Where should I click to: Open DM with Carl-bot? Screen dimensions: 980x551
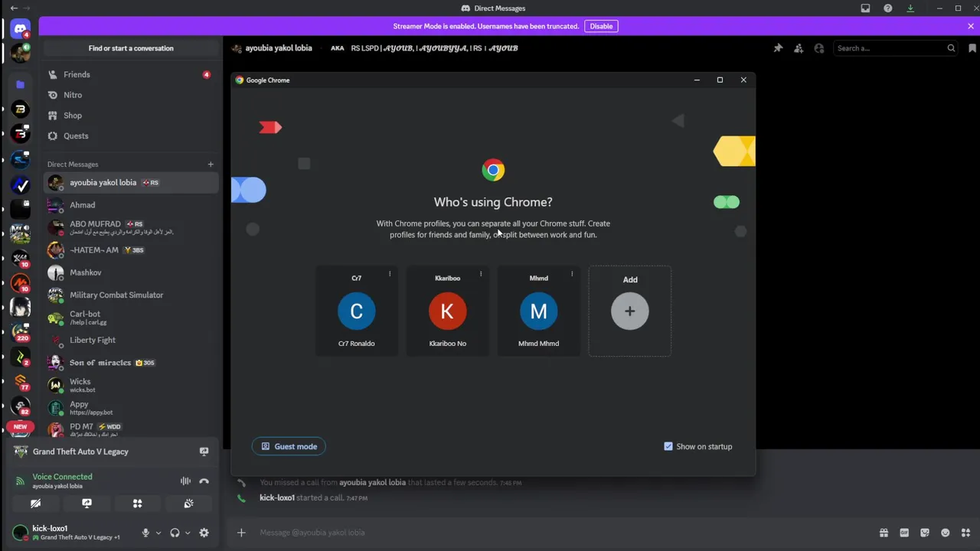(x=131, y=318)
